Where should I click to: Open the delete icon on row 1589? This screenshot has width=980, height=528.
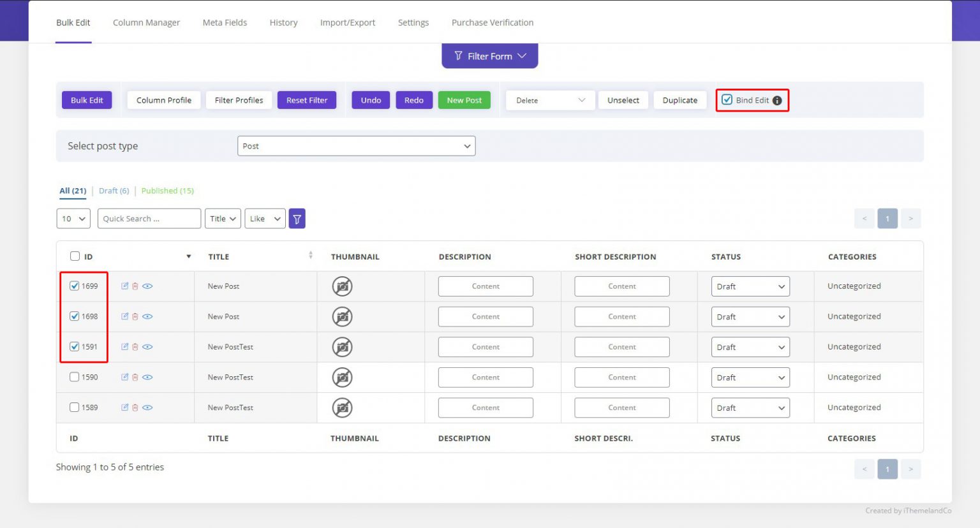point(136,407)
